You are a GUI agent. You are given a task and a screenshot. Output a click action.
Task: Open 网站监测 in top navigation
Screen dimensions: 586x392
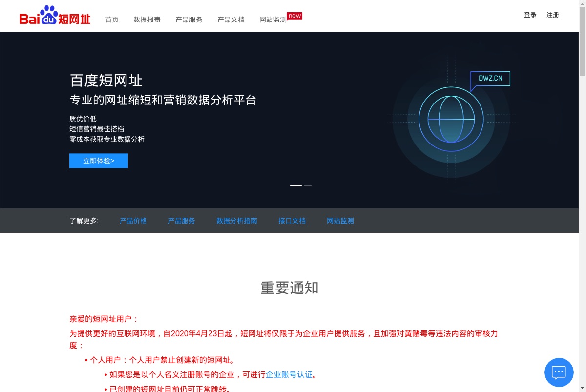point(273,20)
